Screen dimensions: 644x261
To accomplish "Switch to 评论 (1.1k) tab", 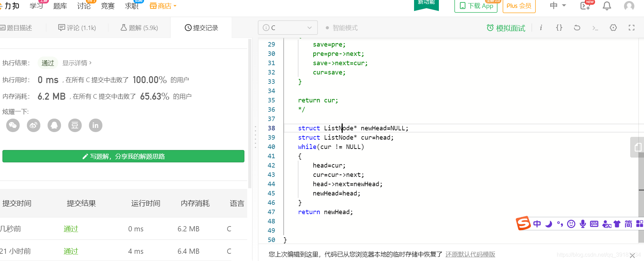I will point(77,28).
